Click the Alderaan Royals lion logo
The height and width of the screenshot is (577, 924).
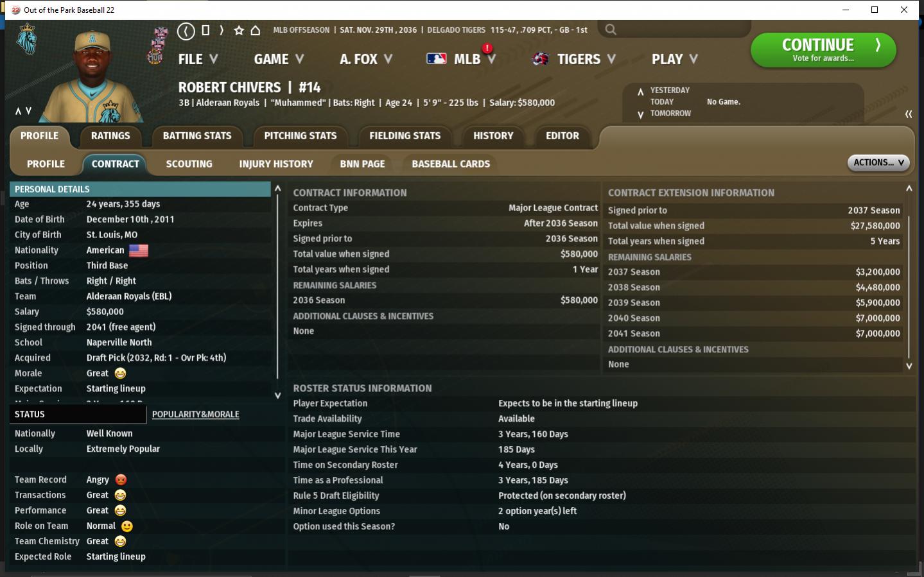pyautogui.click(x=27, y=40)
